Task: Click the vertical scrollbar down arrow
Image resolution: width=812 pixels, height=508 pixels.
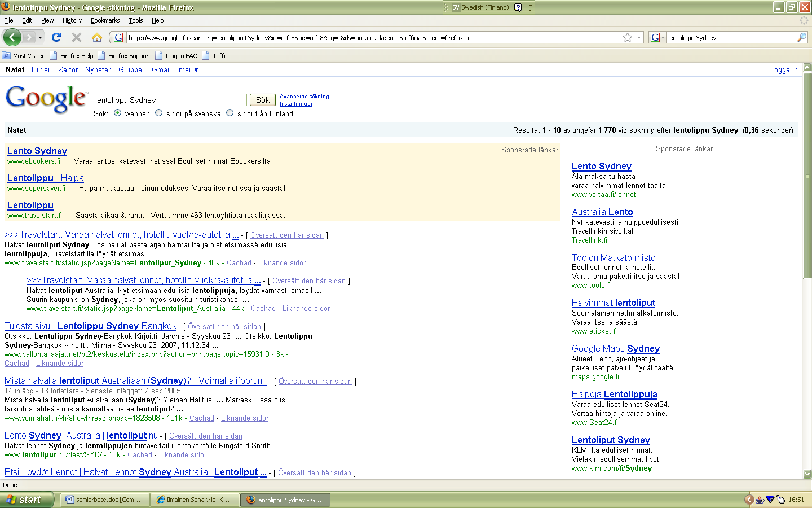Action: click(x=807, y=474)
